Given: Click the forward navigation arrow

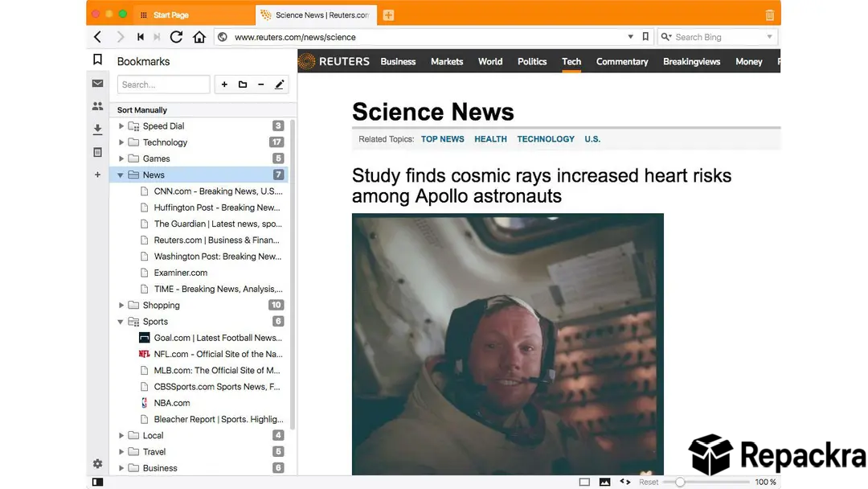Looking at the screenshot, I should [x=120, y=37].
